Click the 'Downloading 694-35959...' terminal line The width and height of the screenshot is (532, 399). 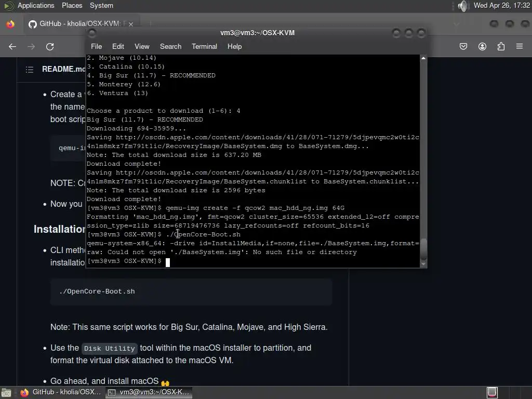(x=137, y=129)
